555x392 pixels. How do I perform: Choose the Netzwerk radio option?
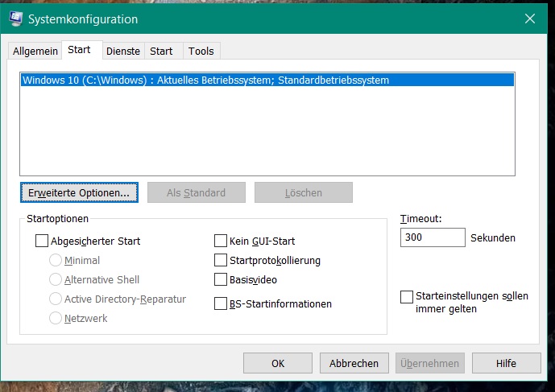pyautogui.click(x=56, y=318)
